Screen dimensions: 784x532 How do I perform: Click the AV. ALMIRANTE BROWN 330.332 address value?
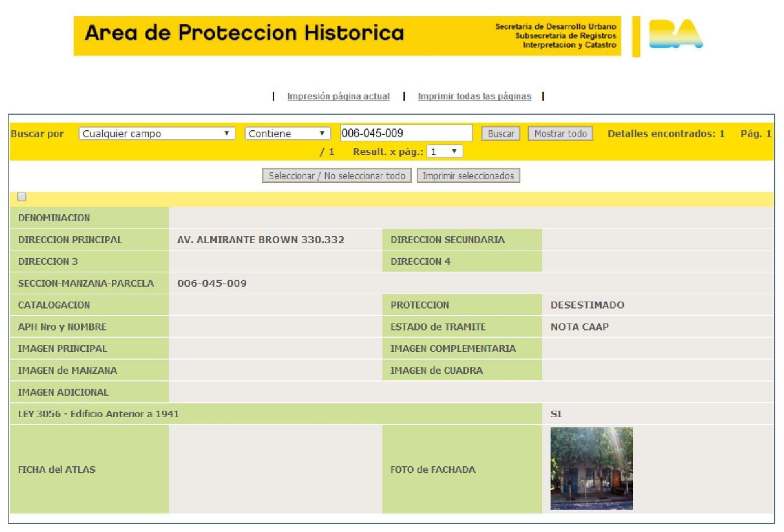tap(261, 240)
